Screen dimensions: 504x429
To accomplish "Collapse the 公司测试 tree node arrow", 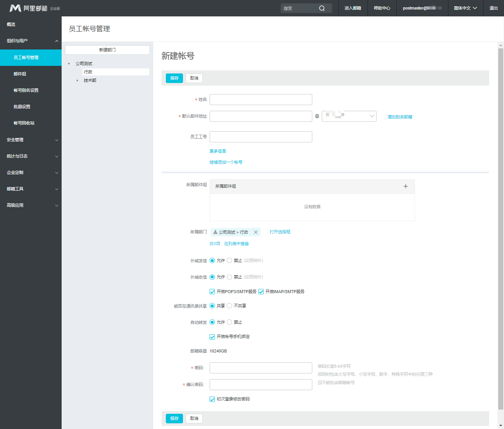I will (69, 64).
